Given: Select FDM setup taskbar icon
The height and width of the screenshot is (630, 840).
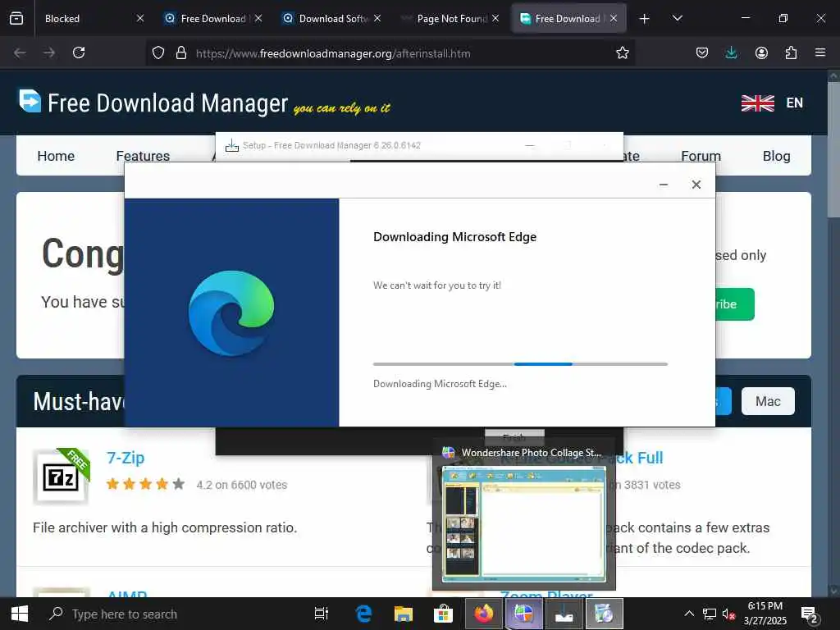Looking at the screenshot, I should [564, 614].
